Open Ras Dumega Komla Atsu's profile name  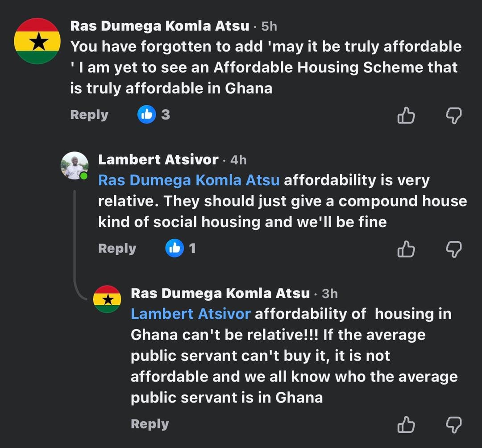[160, 26]
